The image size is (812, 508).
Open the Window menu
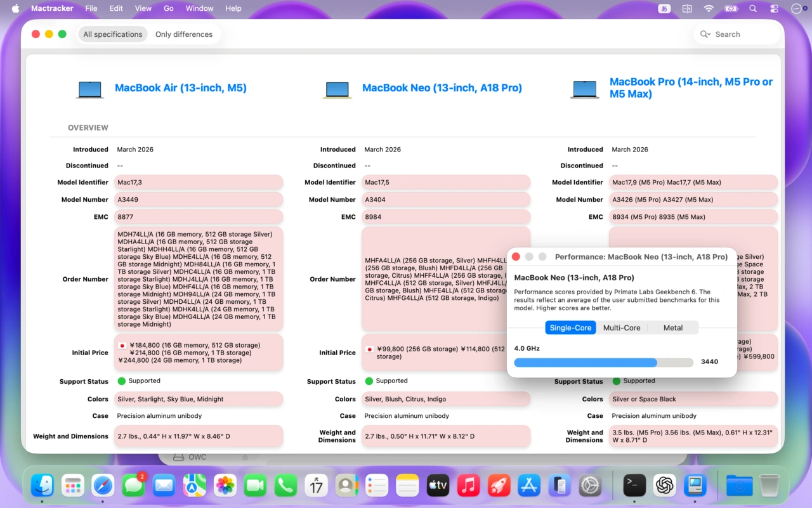(199, 8)
